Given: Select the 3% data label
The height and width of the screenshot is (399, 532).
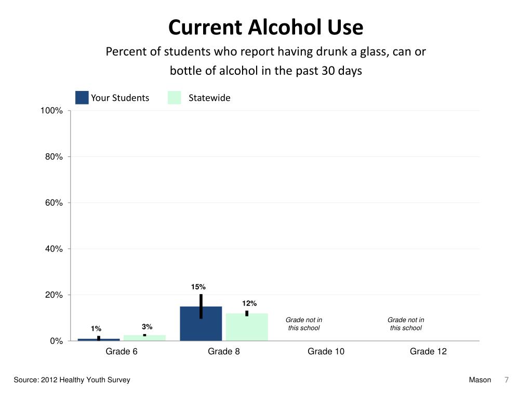Looking at the screenshot, I should click(147, 327).
